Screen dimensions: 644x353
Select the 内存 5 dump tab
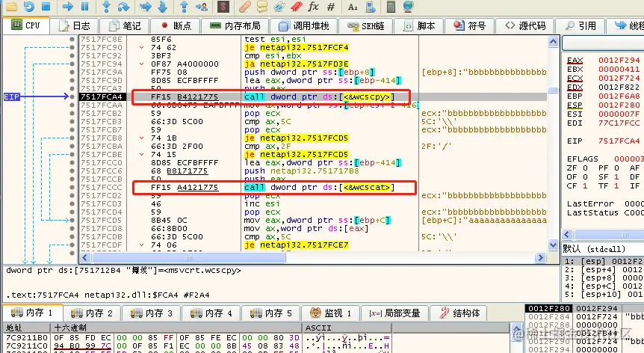pyautogui.click(x=271, y=313)
